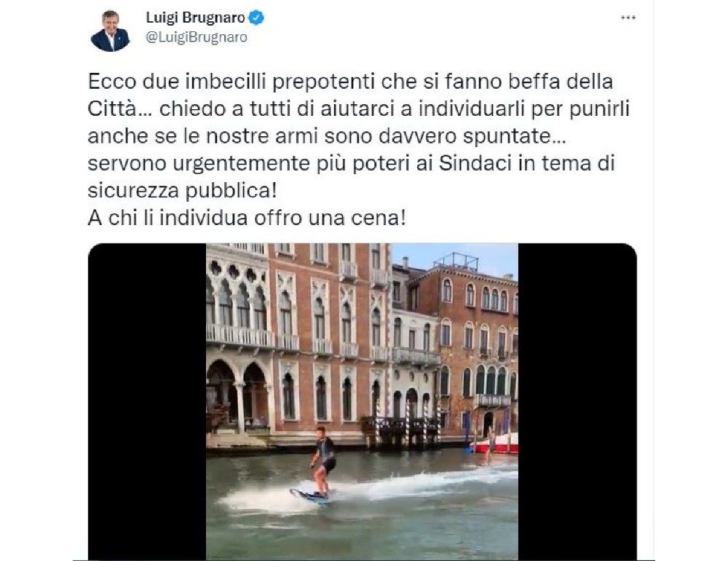The height and width of the screenshot is (561, 728).
Task: Open Luigi Brugnaro's profile avatar
Action: click(110, 30)
